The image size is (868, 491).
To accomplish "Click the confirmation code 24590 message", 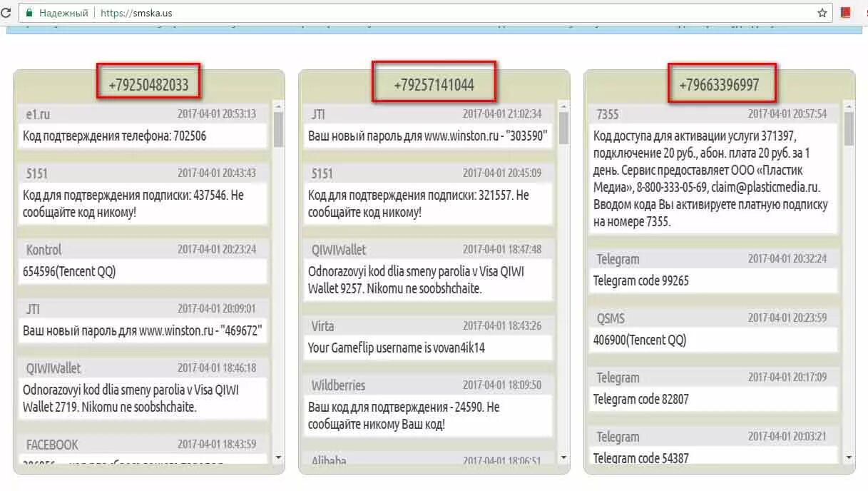I will coord(428,415).
